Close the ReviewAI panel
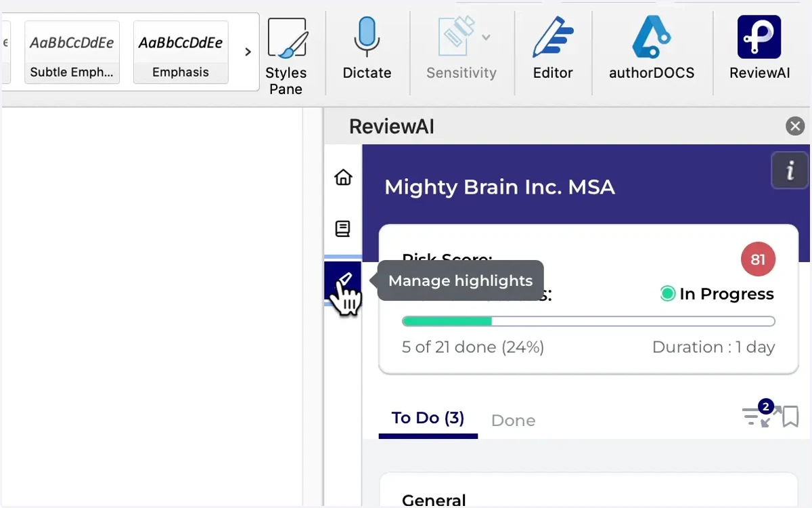 tap(795, 126)
